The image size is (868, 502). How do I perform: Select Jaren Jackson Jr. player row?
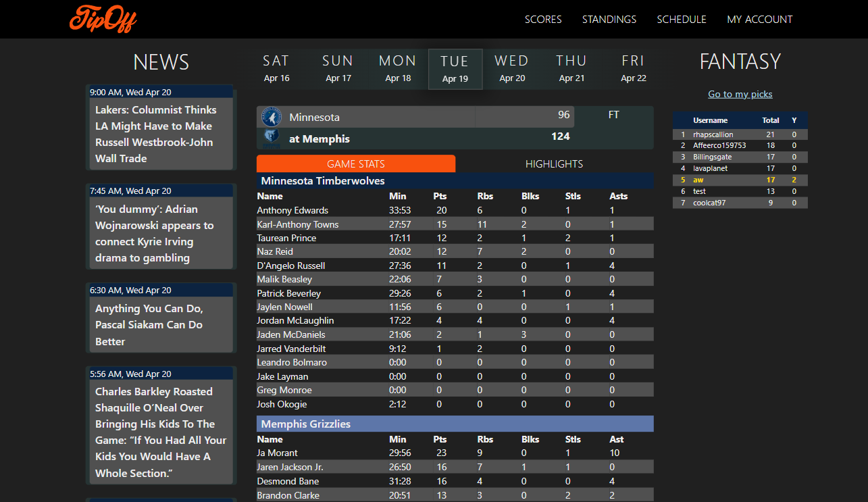tap(455, 467)
